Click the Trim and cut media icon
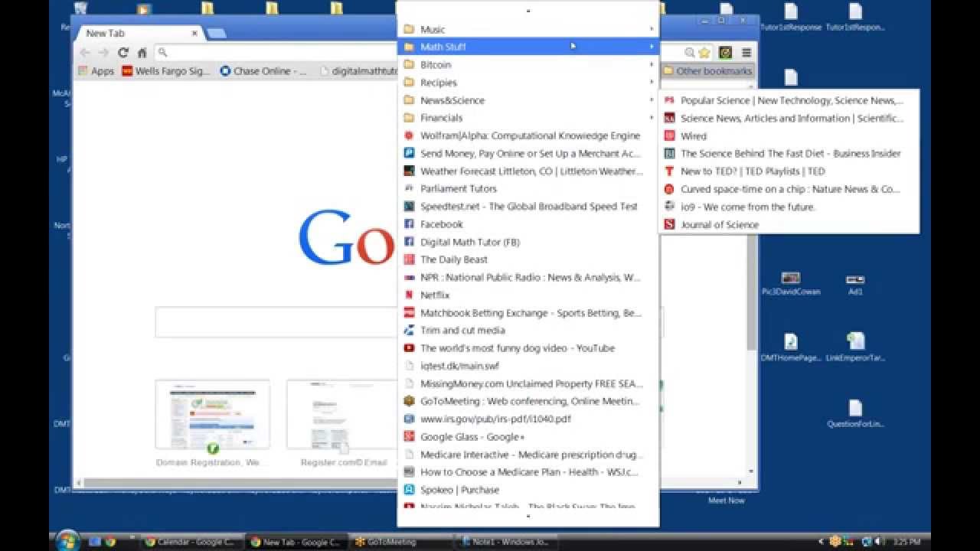Image resolution: width=980 pixels, height=551 pixels. point(409,331)
